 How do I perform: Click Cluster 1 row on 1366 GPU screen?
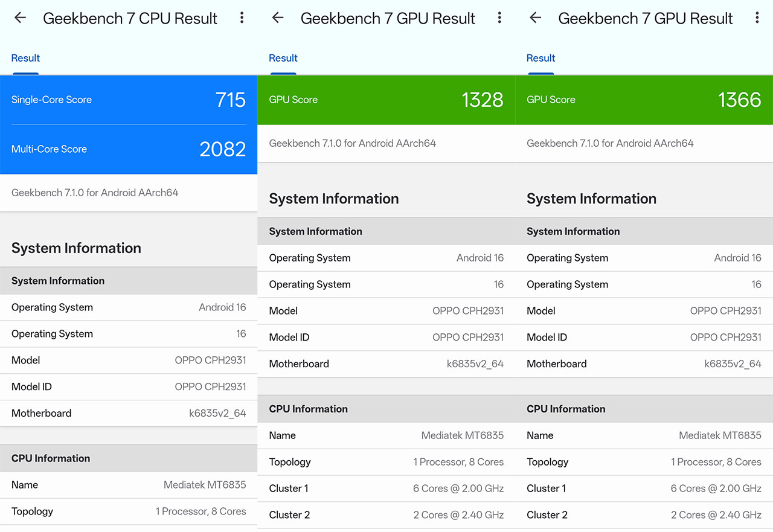click(x=644, y=489)
